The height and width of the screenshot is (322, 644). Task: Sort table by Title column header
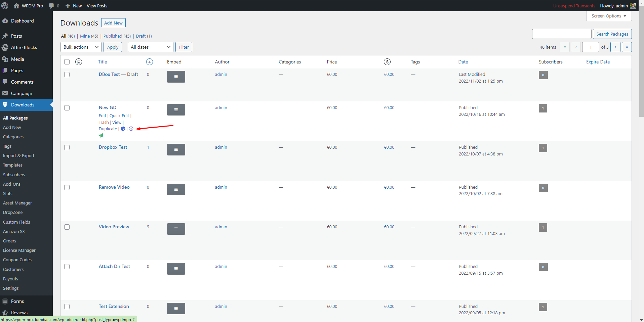tap(103, 62)
